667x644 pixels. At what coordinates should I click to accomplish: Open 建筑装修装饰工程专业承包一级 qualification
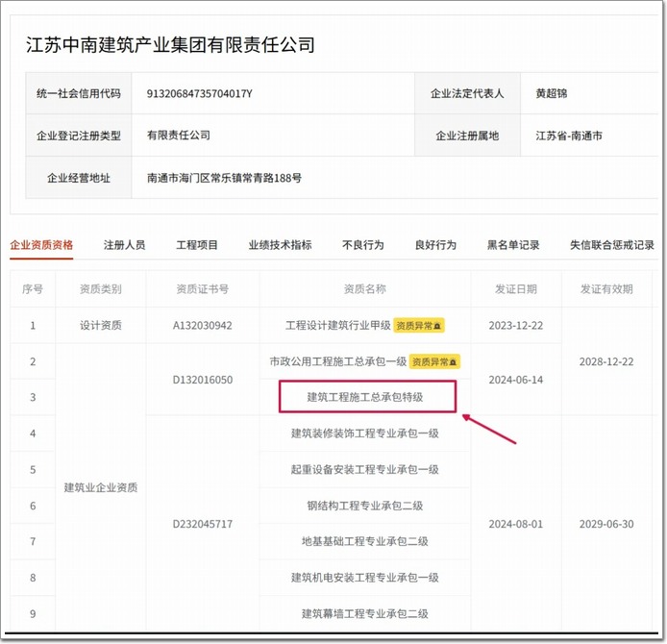pyautogui.click(x=365, y=433)
